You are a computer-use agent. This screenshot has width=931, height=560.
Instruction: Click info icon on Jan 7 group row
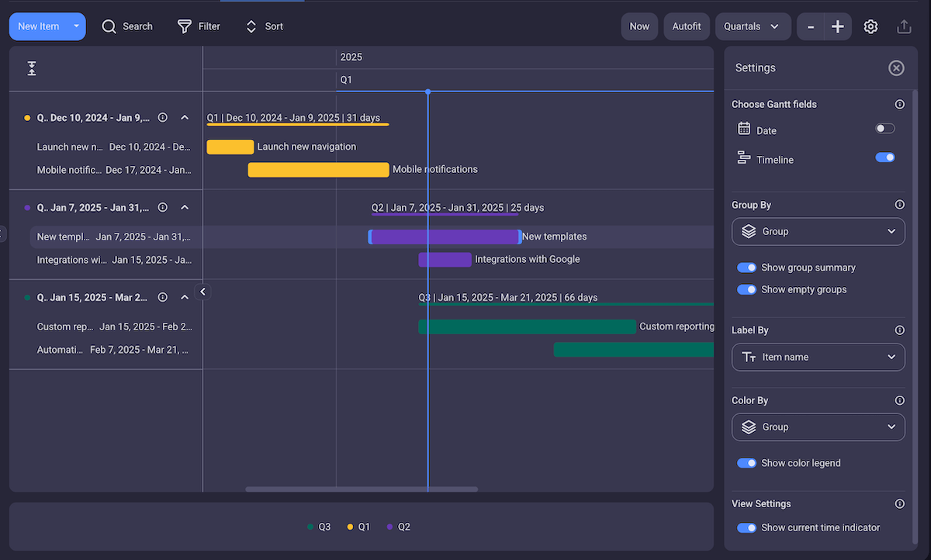163,208
